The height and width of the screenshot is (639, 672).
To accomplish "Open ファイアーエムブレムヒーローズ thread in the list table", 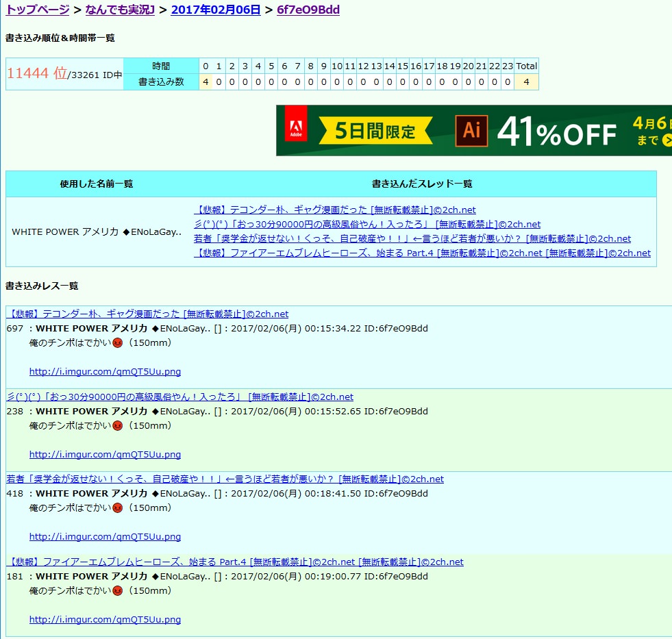I will pos(422,253).
